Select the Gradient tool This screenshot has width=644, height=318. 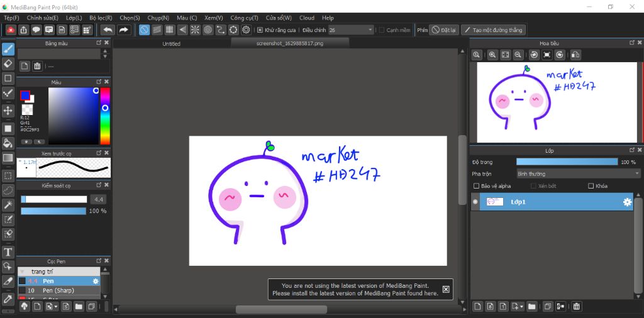tap(8, 158)
